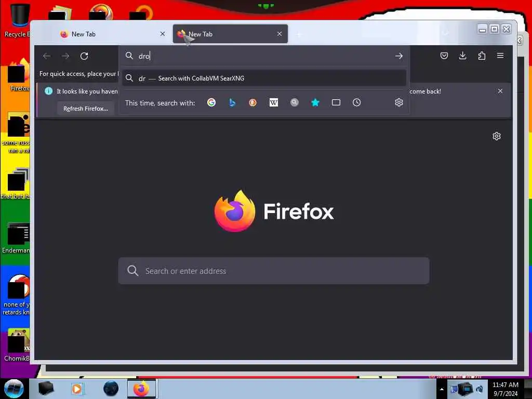This screenshot has height=399, width=532.
Task: Search this time with Google
Action: [x=211, y=102]
